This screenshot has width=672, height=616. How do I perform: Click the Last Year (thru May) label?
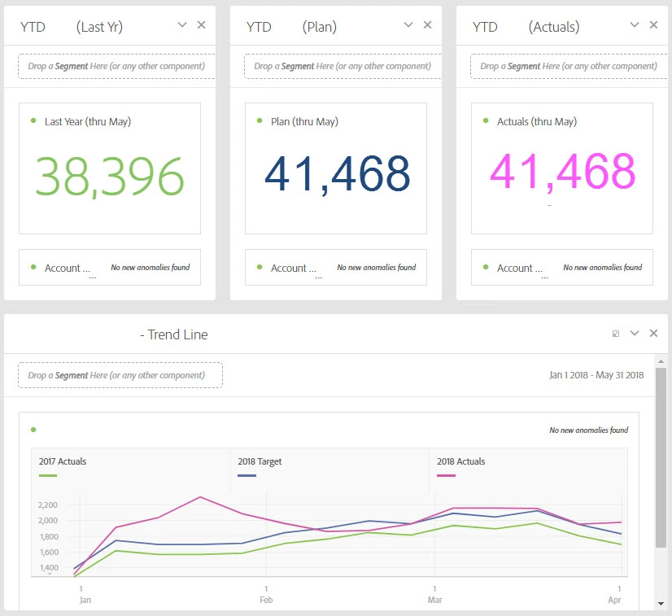pos(88,122)
